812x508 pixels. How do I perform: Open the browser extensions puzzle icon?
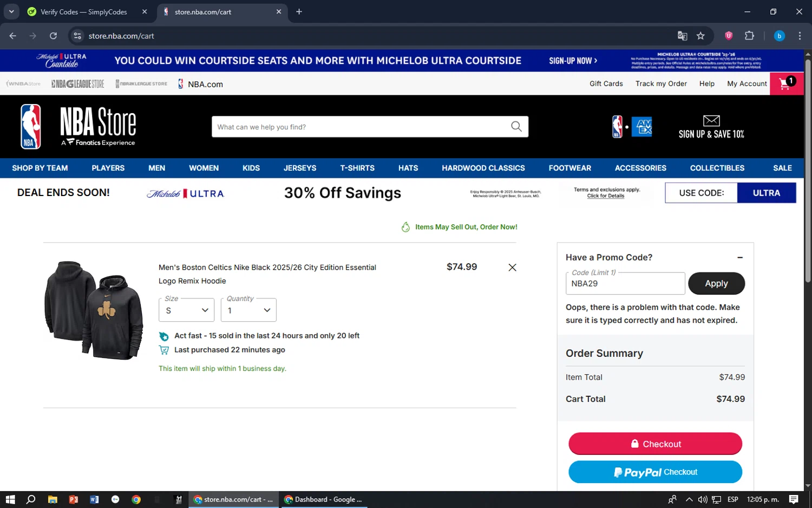tap(749, 36)
